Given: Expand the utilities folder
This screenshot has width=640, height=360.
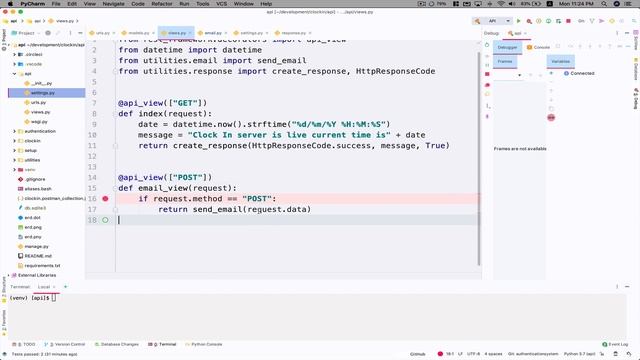Looking at the screenshot, I should [x=15, y=160].
